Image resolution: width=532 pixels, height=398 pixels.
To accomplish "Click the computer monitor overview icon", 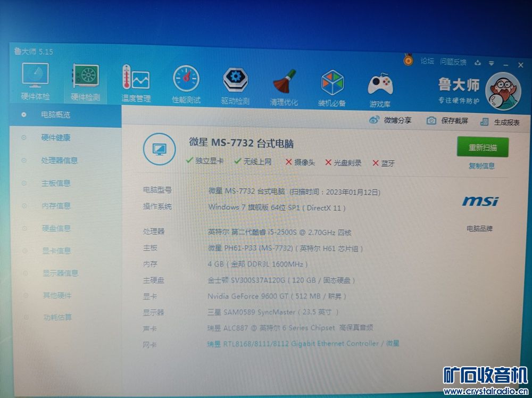I will tap(160, 149).
